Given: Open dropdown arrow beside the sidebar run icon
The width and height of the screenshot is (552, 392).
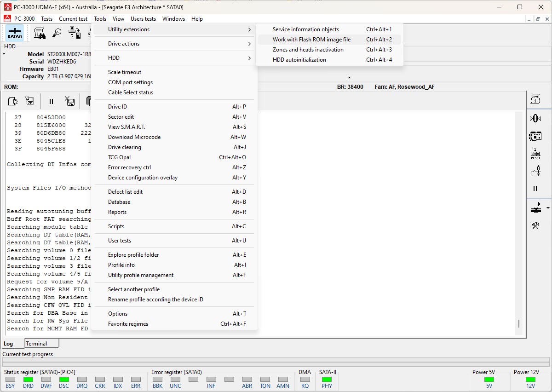Looking at the screenshot, I should point(547,208).
